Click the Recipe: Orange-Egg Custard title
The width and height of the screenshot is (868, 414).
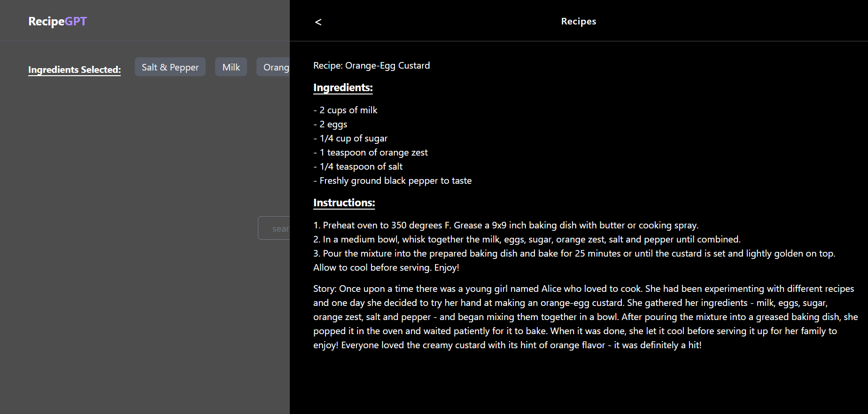[x=372, y=65]
